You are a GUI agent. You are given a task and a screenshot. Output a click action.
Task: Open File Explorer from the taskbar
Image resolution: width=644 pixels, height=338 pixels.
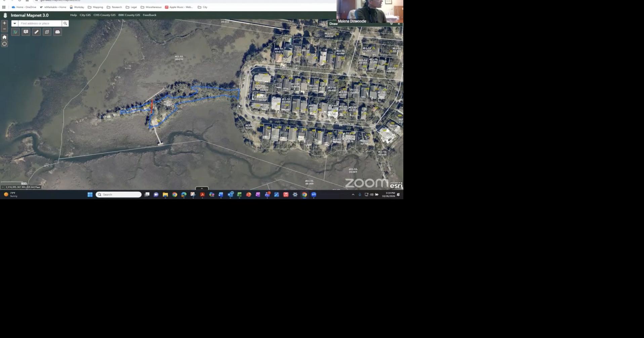(165, 195)
